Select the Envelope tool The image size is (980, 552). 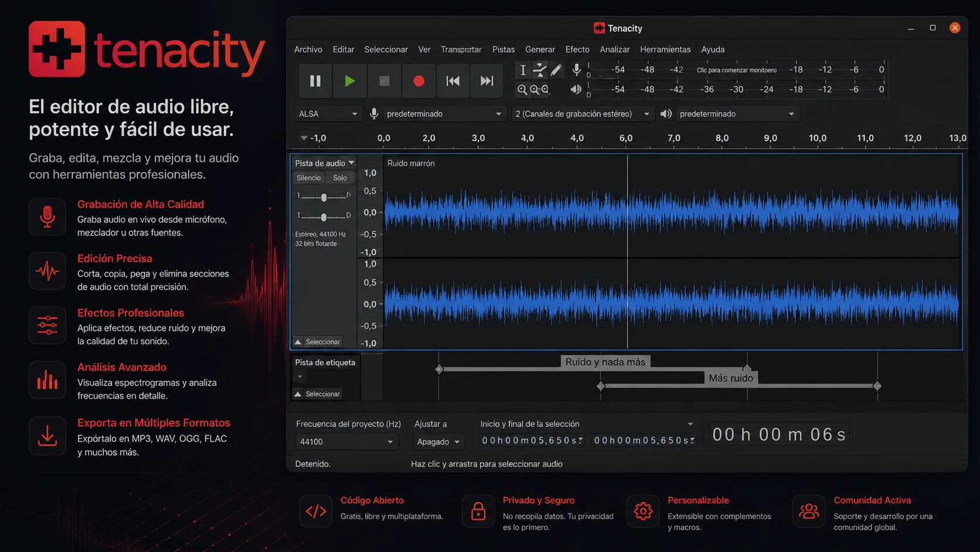click(539, 70)
